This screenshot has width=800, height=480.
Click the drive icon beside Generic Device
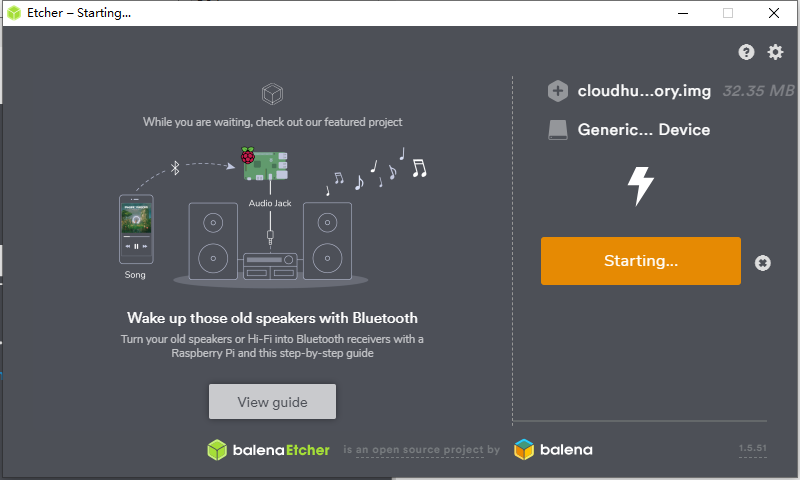(558, 130)
